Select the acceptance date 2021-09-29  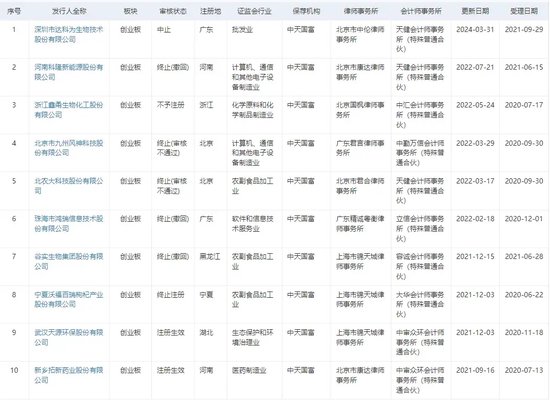(524, 29)
